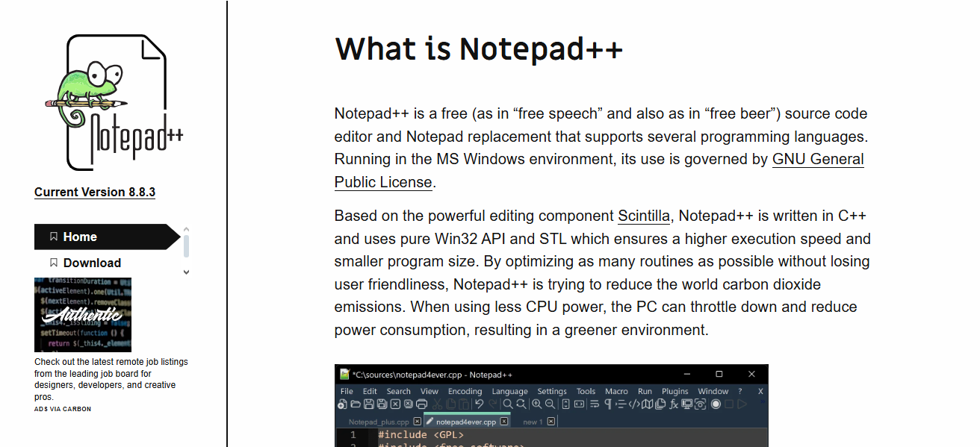Open the Window menu
This screenshot has height=447, width=980.
pos(713,391)
